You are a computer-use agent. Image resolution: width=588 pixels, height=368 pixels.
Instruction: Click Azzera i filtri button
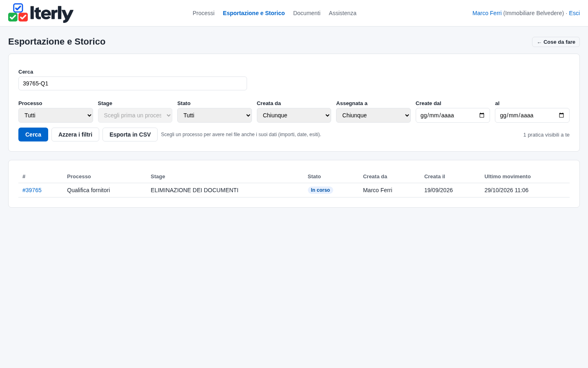pos(75,135)
